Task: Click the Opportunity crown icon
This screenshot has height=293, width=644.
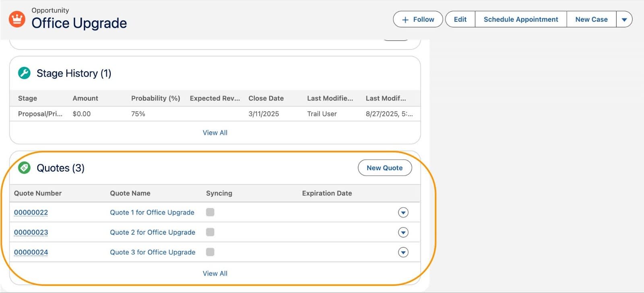Action: point(17,19)
